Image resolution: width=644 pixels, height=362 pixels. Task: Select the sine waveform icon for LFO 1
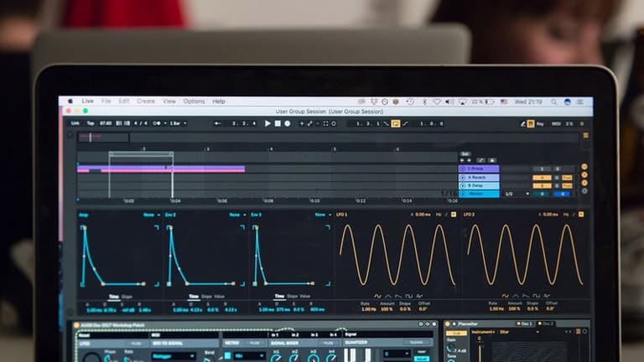click(x=377, y=296)
